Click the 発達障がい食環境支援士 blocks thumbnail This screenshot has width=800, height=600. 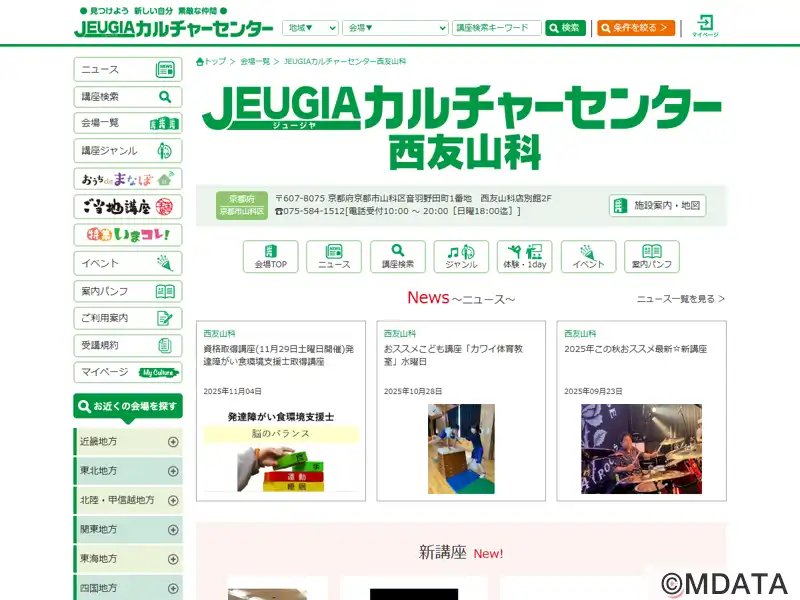[281, 451]
